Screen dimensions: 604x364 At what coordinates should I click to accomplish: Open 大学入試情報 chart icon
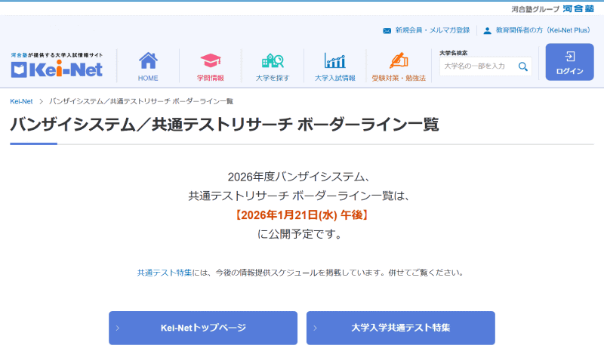point(334,60)
